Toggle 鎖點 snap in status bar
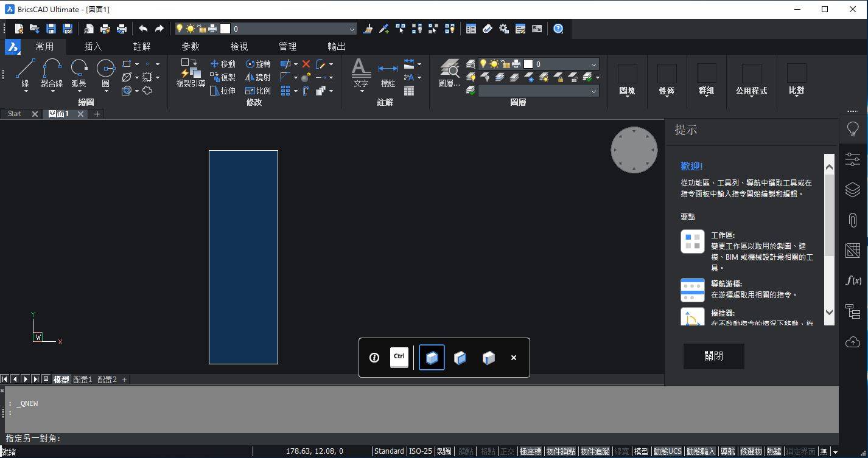This screenshot has height=458, width=868. point(466,451)
